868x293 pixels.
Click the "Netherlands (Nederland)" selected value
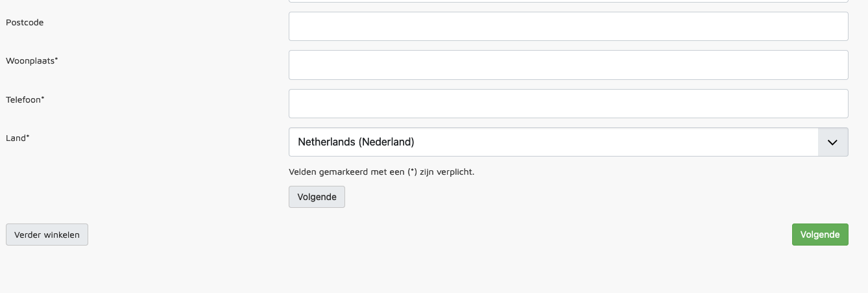(356, 142)
